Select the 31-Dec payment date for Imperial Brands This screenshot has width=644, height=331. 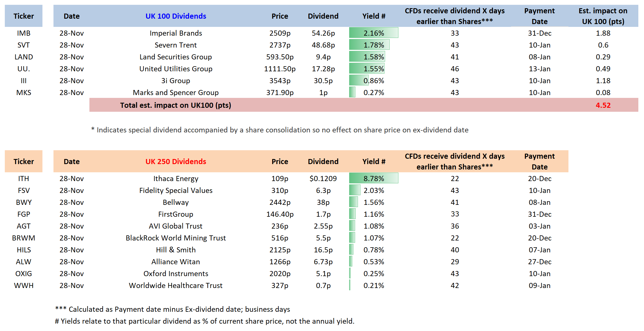tap(540, 33)
